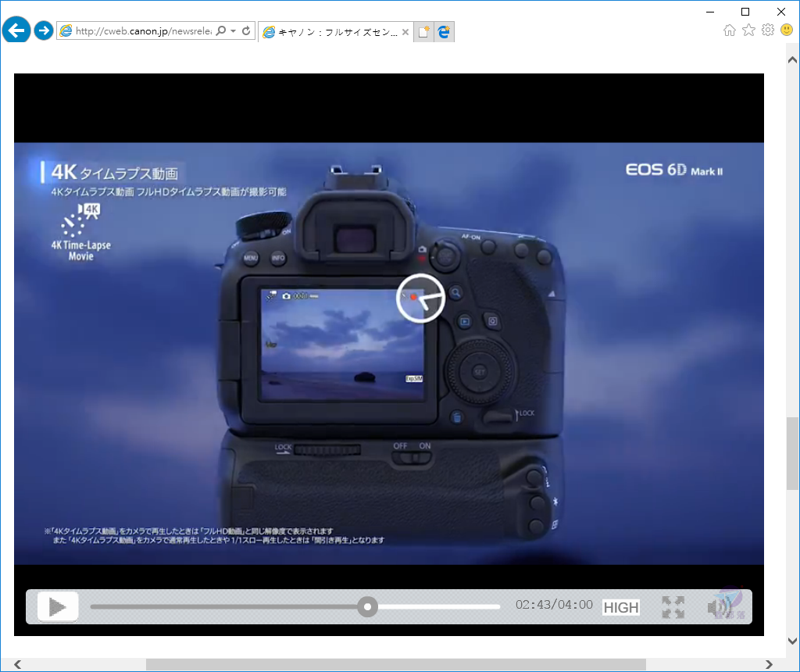The height and width of the screenshot is (672, 800).
Task: Click the horizontal scrollbar right arrow
Action: click(769, 664)
